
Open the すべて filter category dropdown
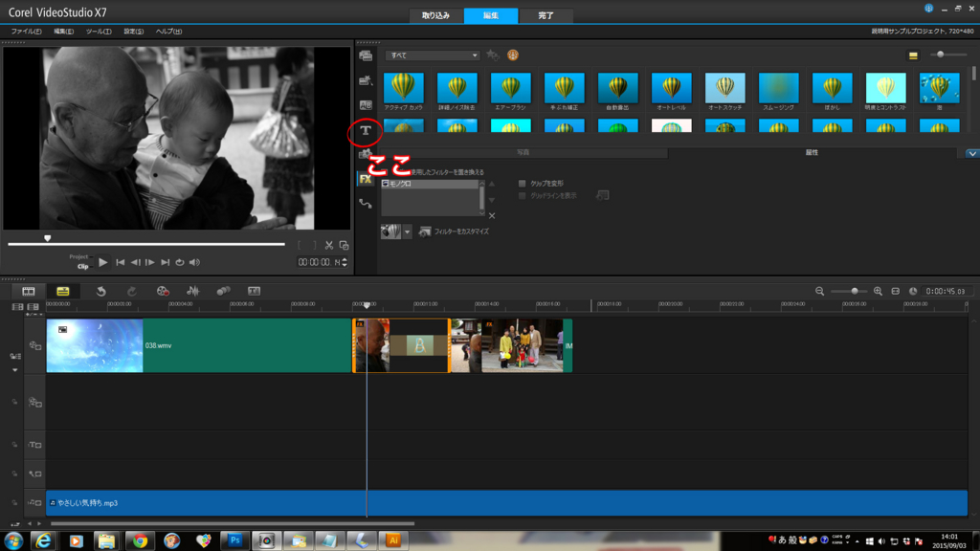coord(432,55)
